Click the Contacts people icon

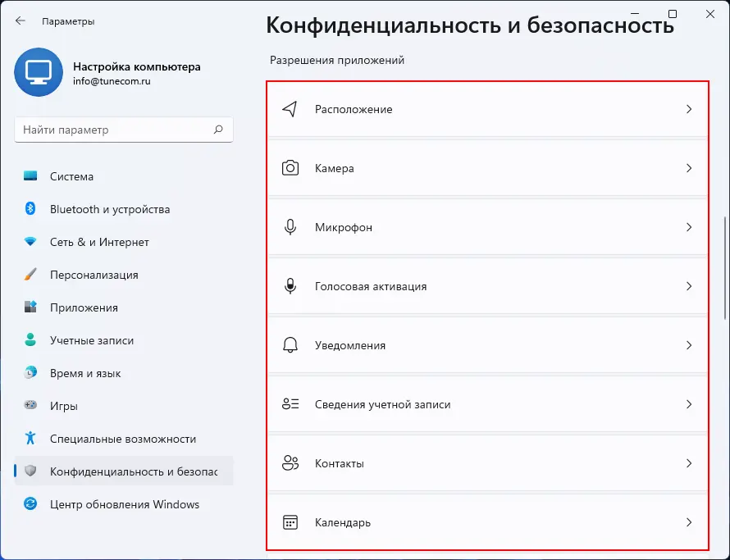pos(290,463)
